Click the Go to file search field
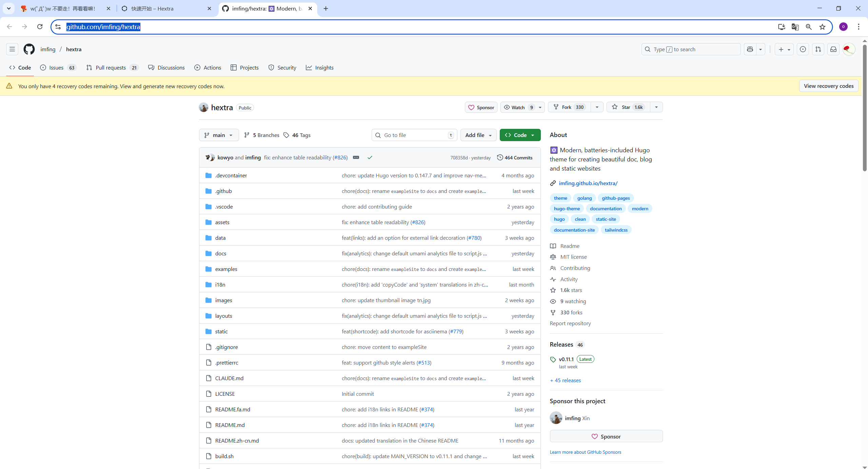 (x=414, y=135)
